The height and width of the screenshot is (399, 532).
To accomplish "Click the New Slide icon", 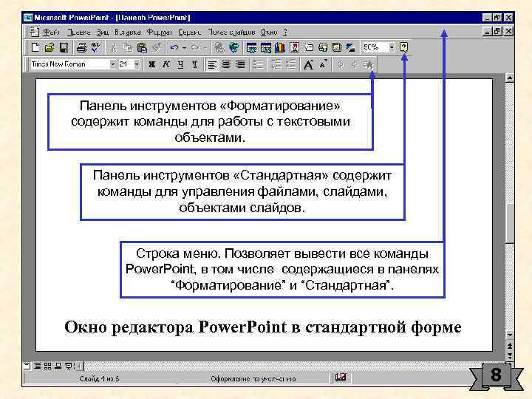I will click(308, 47).
